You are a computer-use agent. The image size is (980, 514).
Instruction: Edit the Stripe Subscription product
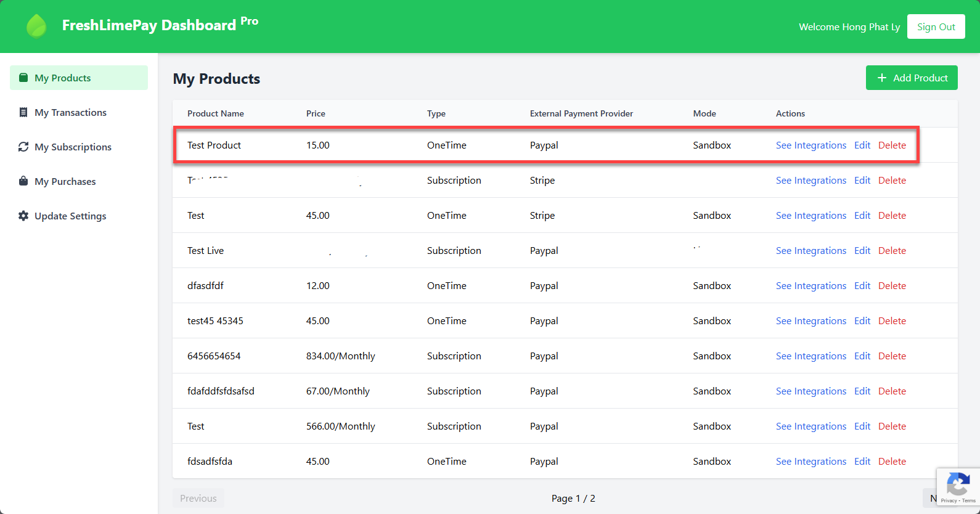(x=862, y=180)
